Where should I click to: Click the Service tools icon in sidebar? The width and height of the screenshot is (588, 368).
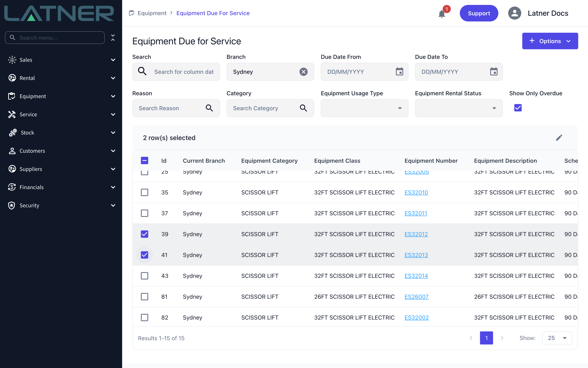tap(12, 114)
